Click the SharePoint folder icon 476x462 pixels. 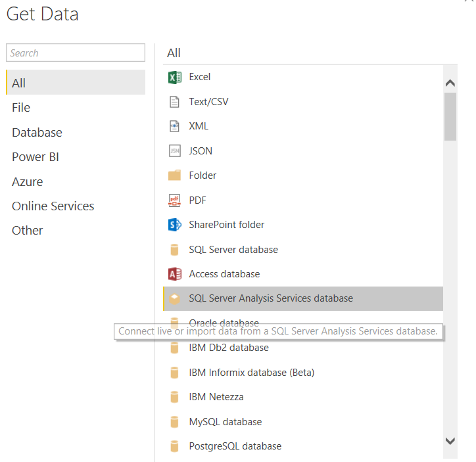[174, 225]
